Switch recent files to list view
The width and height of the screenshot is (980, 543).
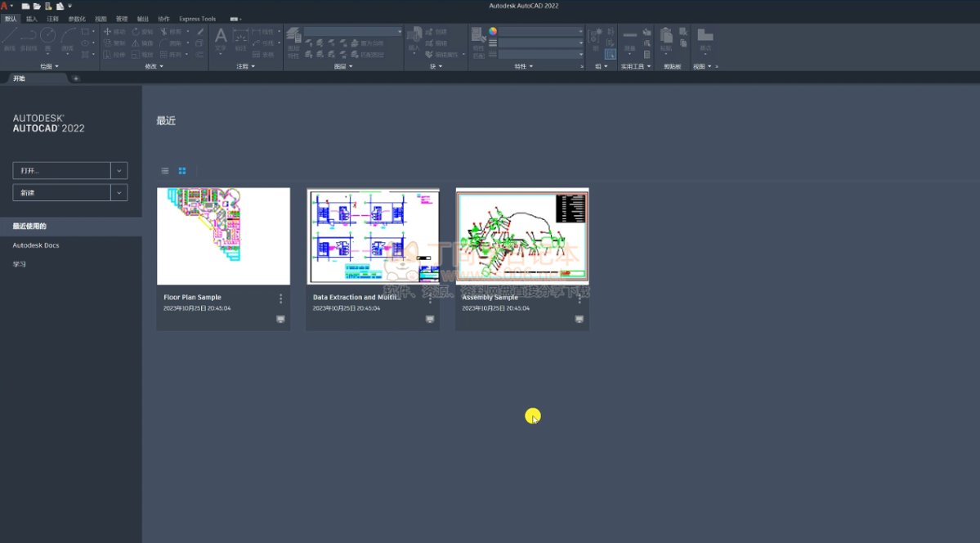click(165, 171)
